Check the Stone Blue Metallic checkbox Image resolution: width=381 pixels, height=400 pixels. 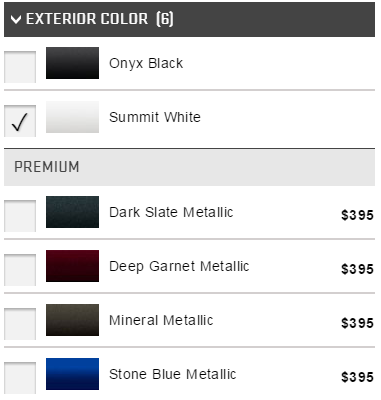coord(20,378)
